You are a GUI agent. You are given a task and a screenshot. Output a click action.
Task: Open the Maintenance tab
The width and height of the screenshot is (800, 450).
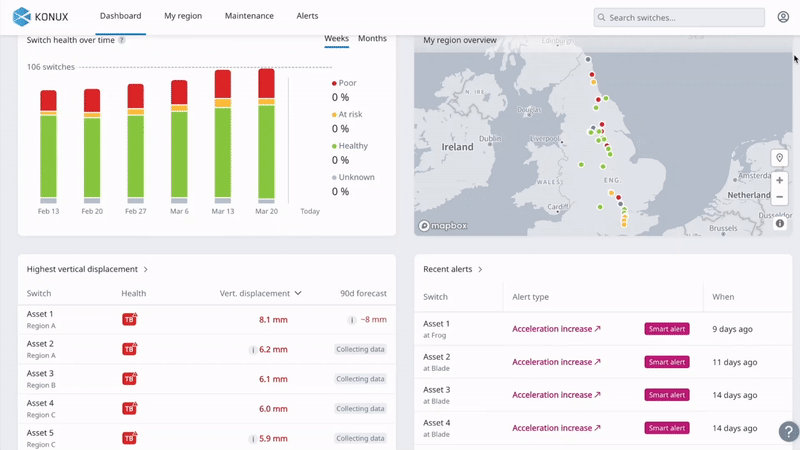point(249,16)
